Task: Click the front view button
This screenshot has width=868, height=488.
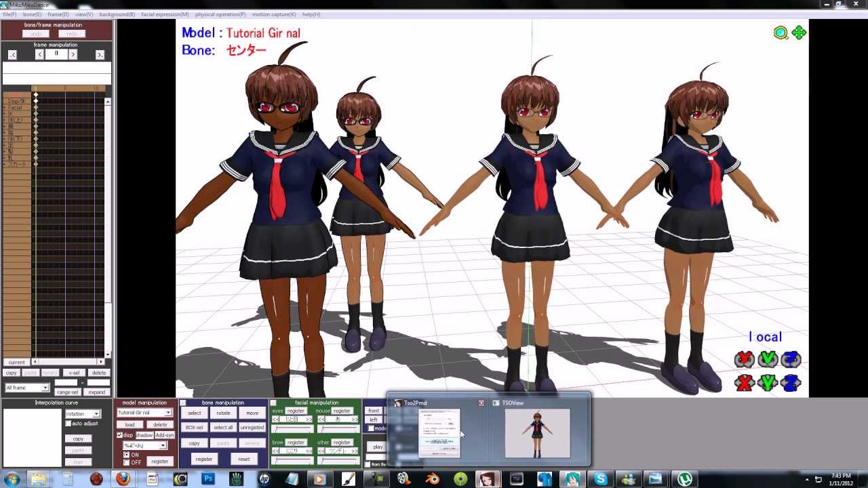Action: point(374,411)
